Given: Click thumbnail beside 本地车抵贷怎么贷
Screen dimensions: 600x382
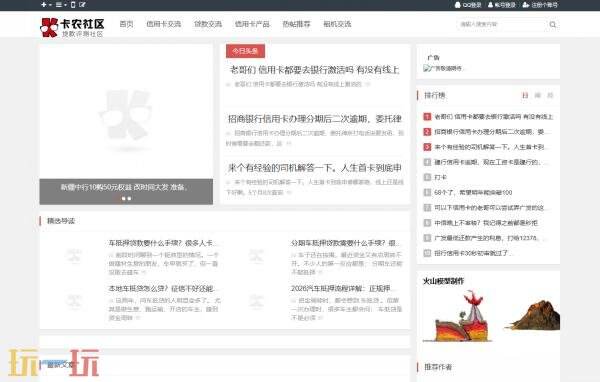Looking at the screenshot, I should 73,302.
